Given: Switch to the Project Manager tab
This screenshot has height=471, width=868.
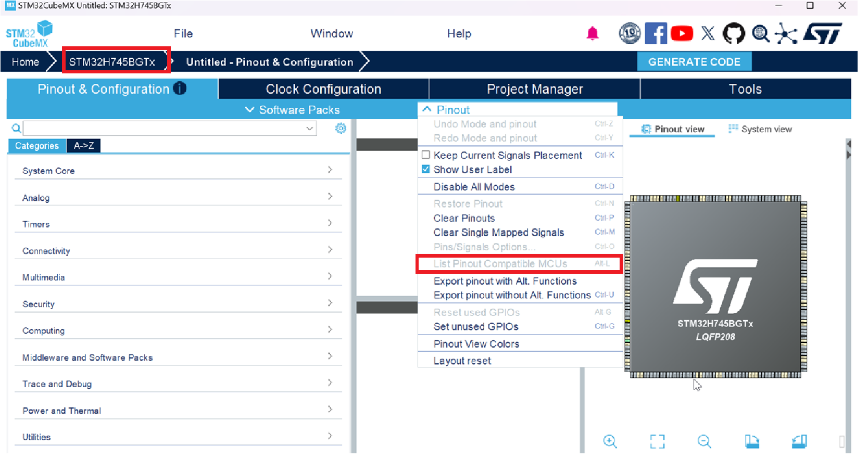Looking at the screenshot, I should [535, 89].
